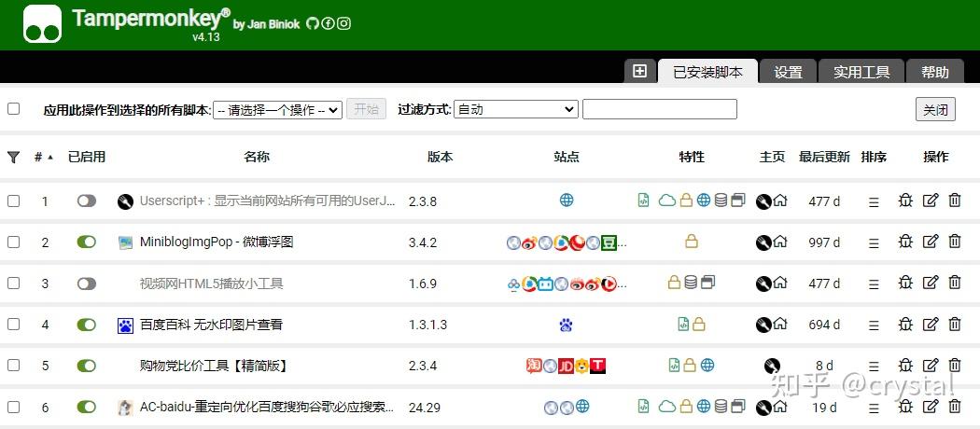The image size is (980, 429).
Task: Click the filter text input field
Action: coord(659,109)
